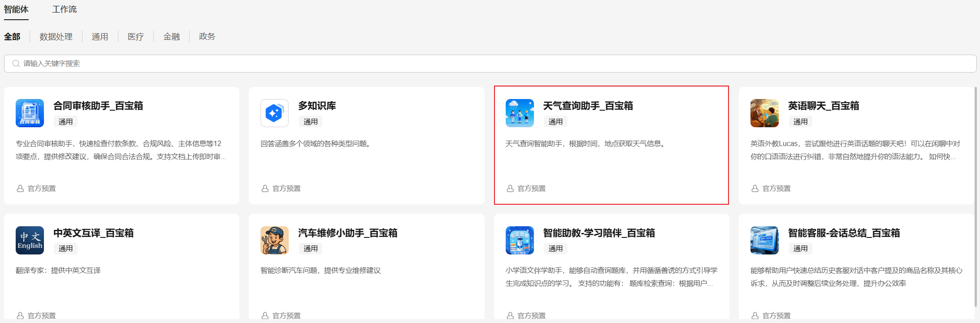
Task: Click the user icon on 天气查询助手 card
Action: click(x=510, y=189)
